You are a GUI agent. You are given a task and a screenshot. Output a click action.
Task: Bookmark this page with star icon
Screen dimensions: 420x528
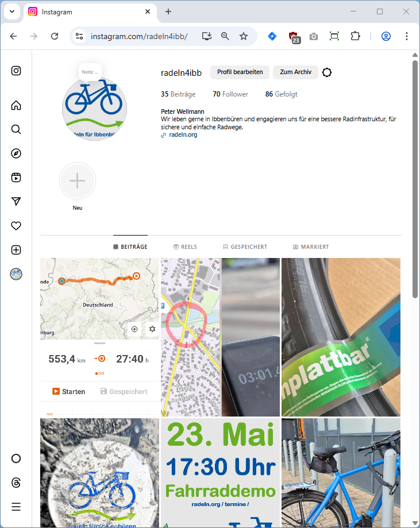(x=244, y=36)
